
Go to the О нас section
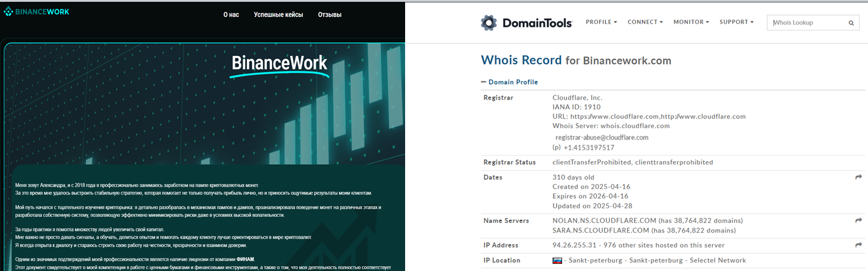tap(231, 15)
